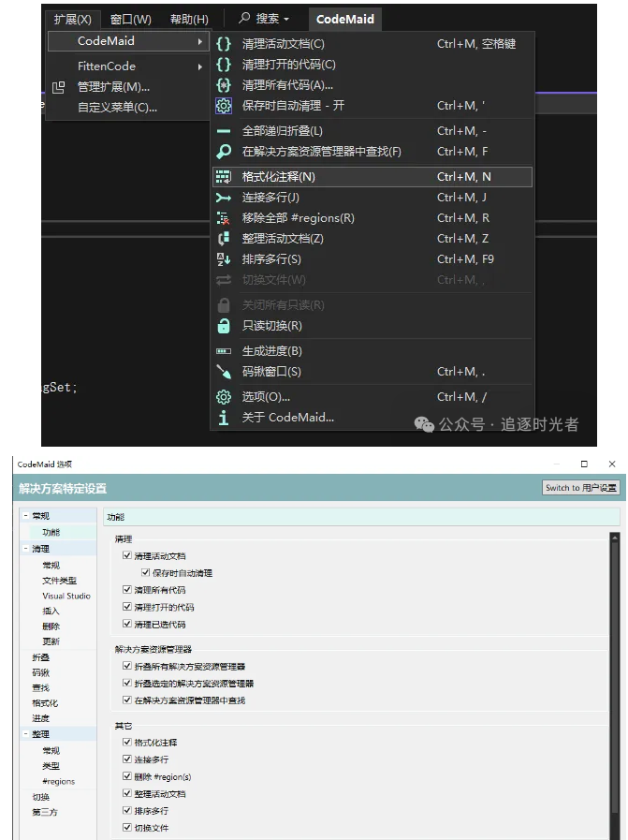Viewport: 628px width, 840px height.
Task: Toggle the 清理活动文档 checkbox
Action: point(127,555)
